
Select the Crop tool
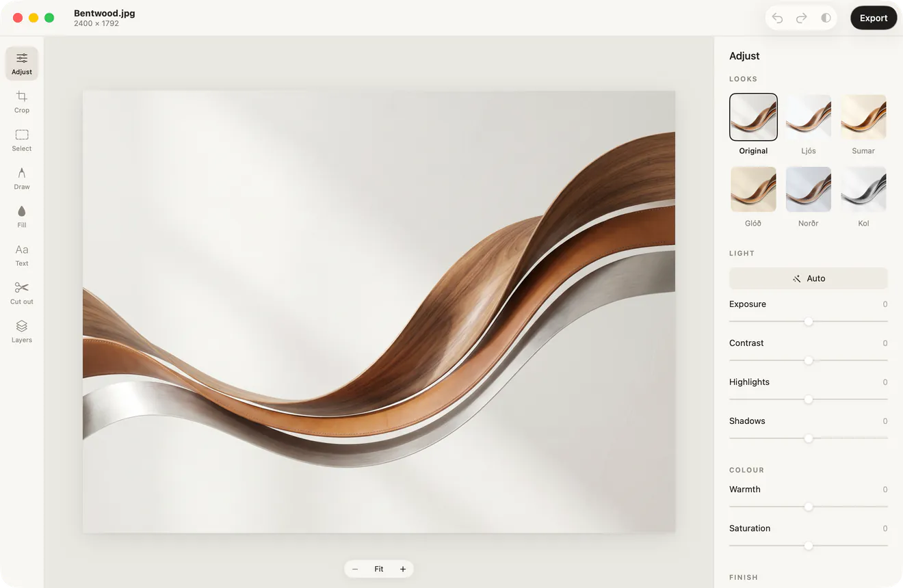point(22,102)
